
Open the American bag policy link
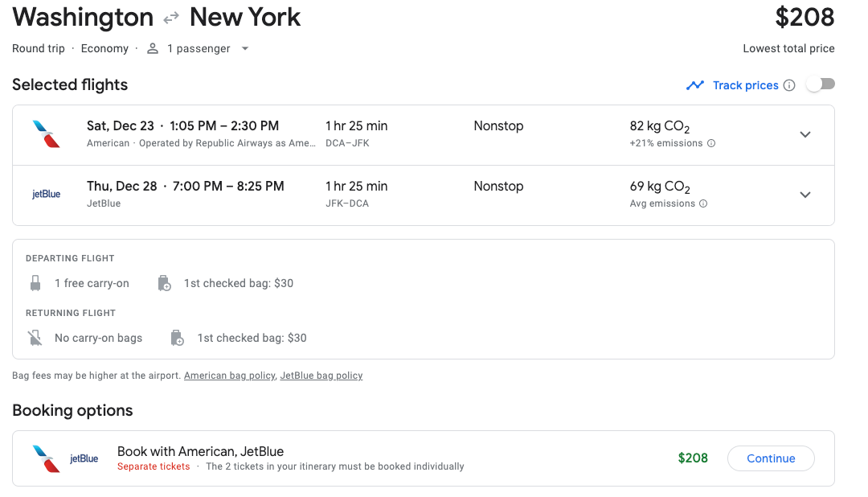[x=229, y=375]
